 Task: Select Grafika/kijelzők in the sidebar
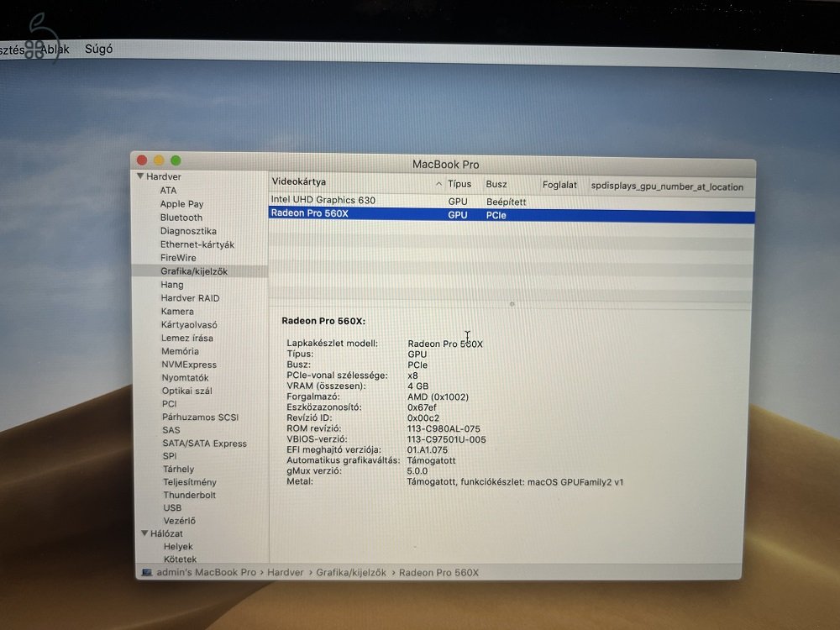click(194, 271)
